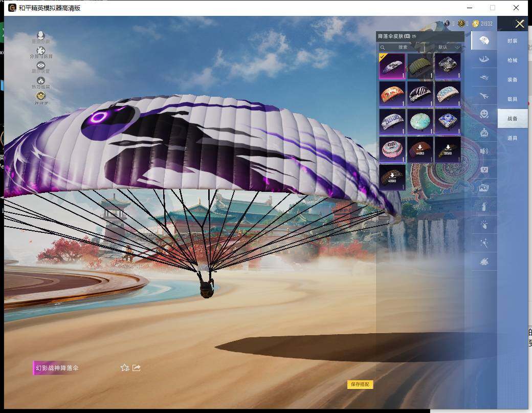Click the yellow 保存搭配 button
Screen dimensions: 532x413
click(x=360, y=384)
